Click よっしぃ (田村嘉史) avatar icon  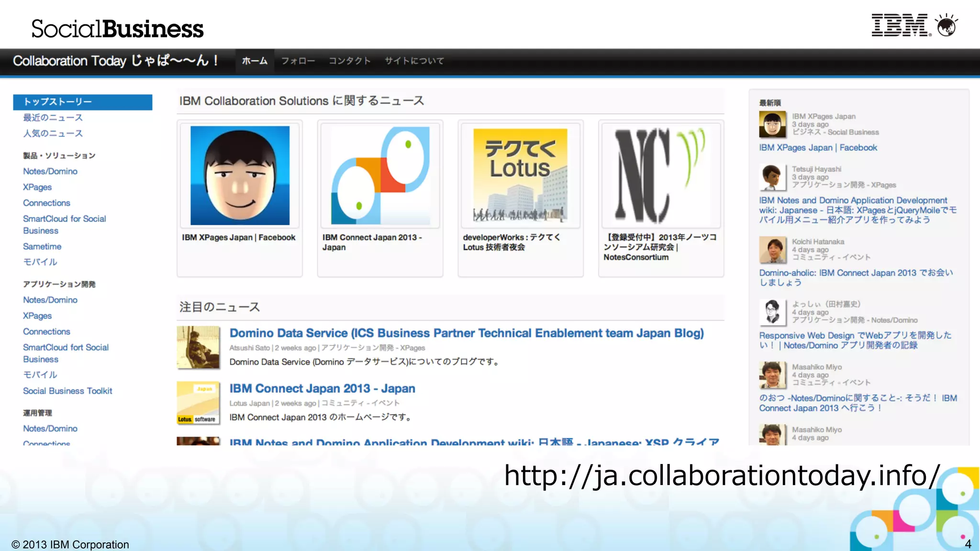(772, 312)
